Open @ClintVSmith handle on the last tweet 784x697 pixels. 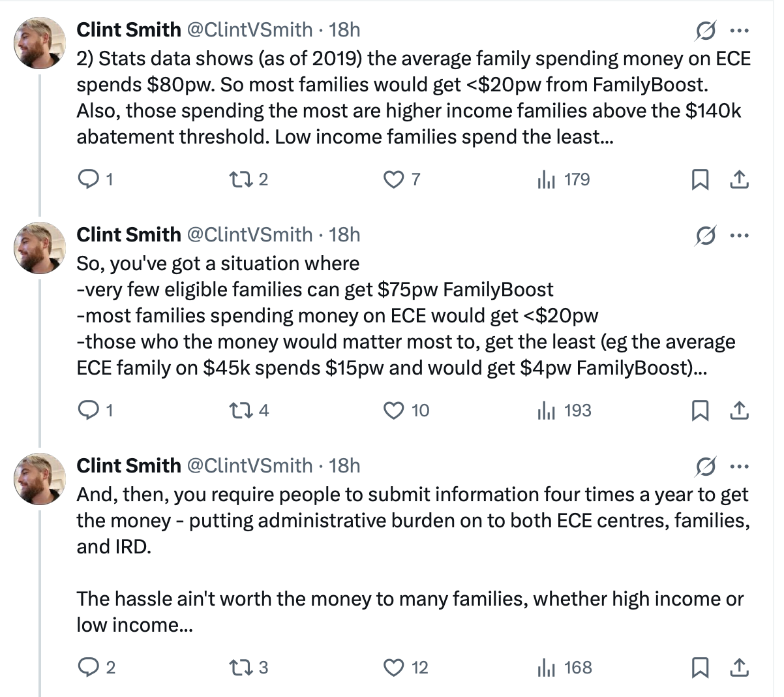point(250,466)
